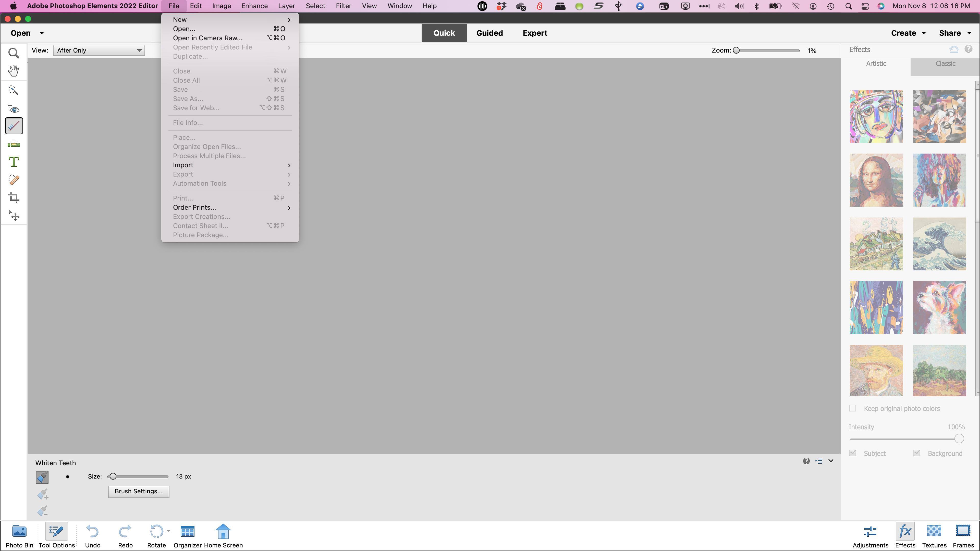Viewport: 980px width, 551px height.
Task: Toggle Keep original photo colors checkbox
Action: pyautogui.click(x=853, y=408)
